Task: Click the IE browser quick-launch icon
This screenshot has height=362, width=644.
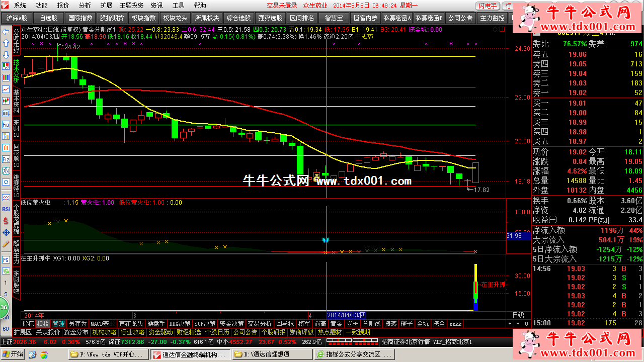Action: (32, 354)
